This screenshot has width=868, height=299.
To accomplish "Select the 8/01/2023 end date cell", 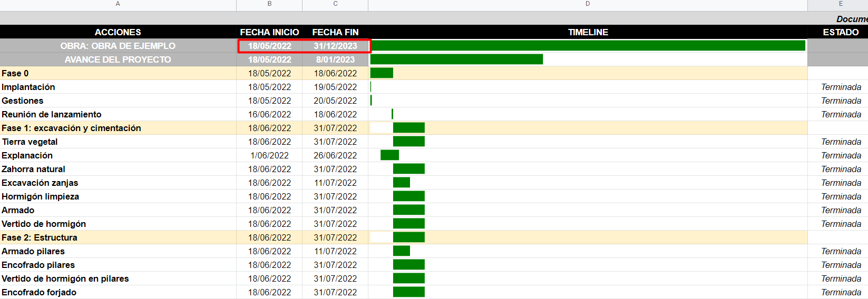I will tap(335, 59).
